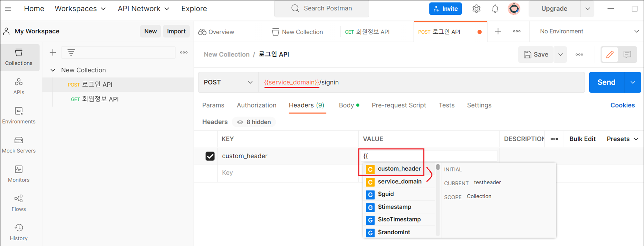Open notifications bell

point(495,9)
